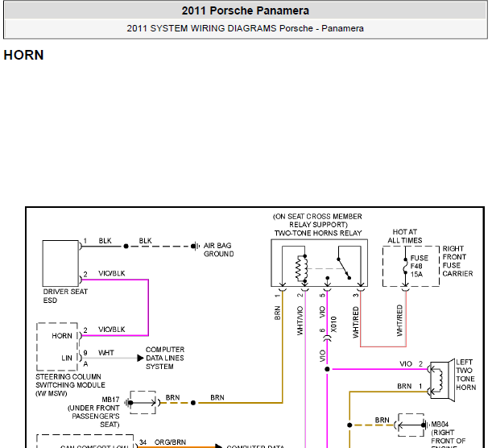The width and height of the screenshot is (492, 448).
Task: Click '2011 SYSTEM WIRING DIAGRAMS Porsche - Panamera' subtitle
Action: click(x=246, y=28)
